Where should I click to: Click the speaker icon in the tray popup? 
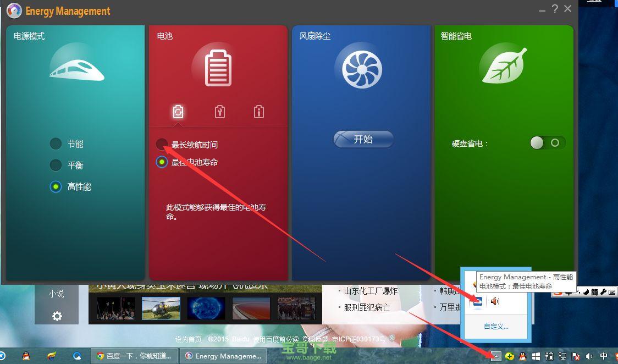(x=494, y=301)
